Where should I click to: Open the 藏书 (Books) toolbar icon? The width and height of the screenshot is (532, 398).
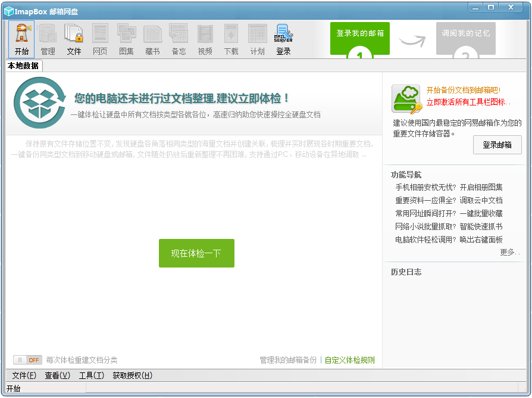pos(152,39)
